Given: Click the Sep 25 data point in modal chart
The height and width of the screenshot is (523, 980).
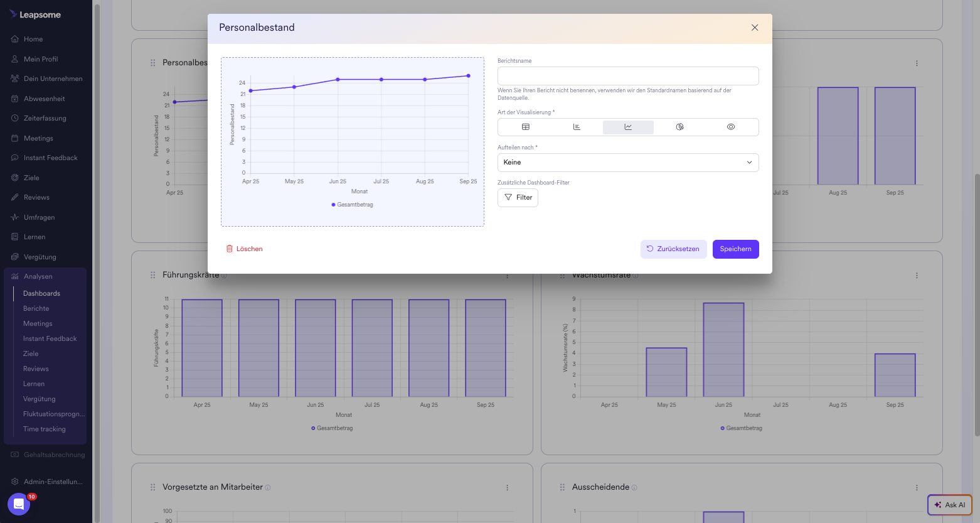Looking at the screenshot, I should click(x=468, y=76).
